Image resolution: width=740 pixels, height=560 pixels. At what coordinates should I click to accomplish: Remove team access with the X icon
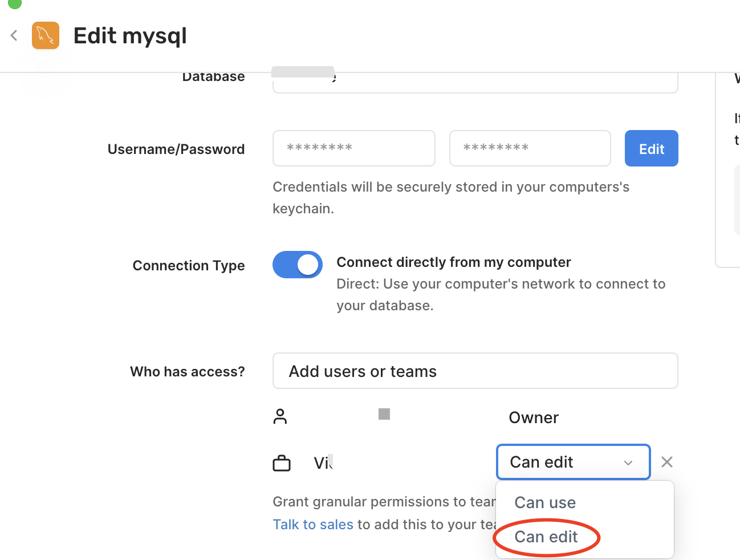[666, 462]
